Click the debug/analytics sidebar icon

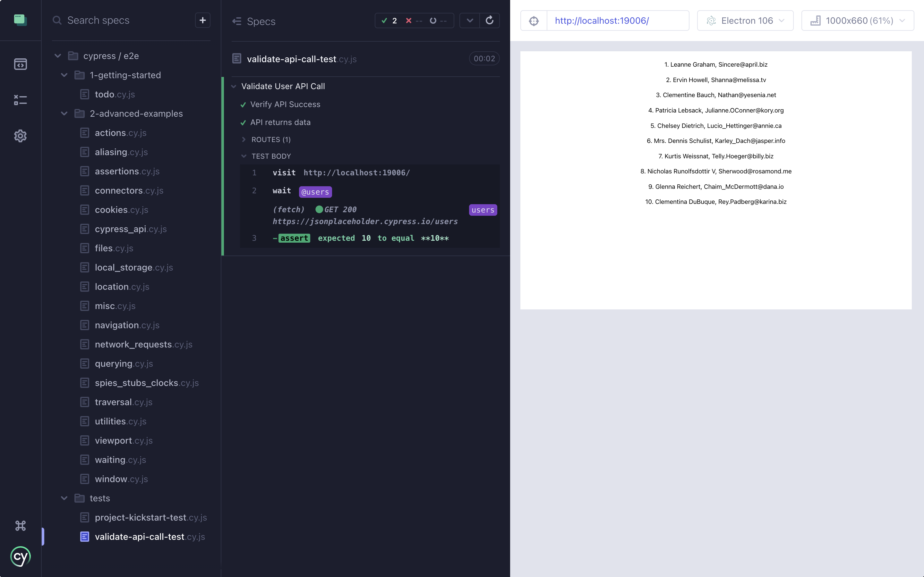tap(21, 100)
